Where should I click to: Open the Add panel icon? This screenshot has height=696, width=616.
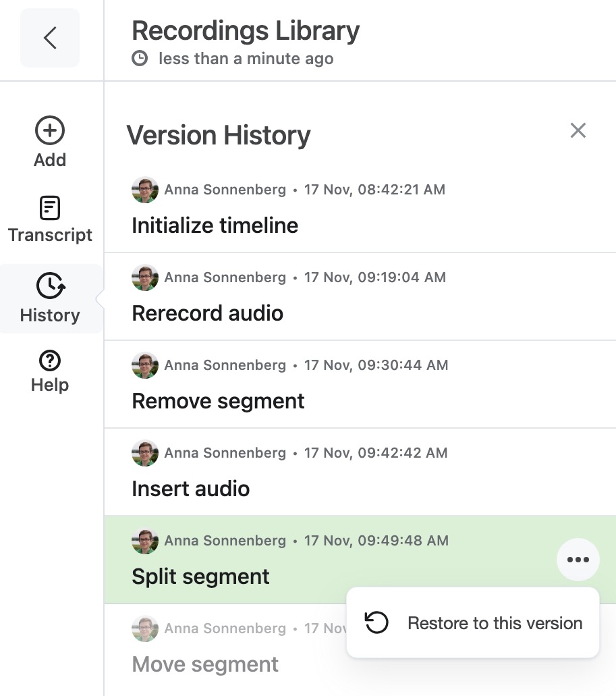50,130
